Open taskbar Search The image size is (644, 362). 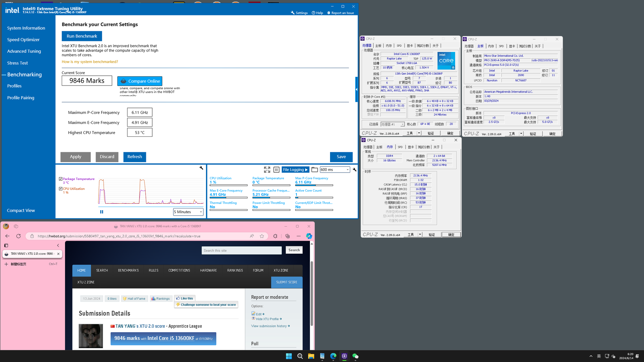coord(300,356)
